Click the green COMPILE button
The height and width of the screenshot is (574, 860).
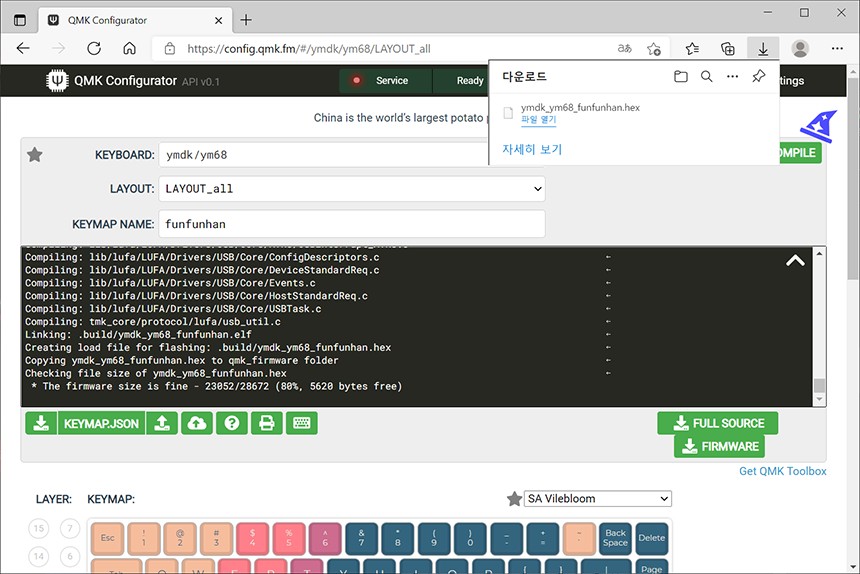[800, 153]
